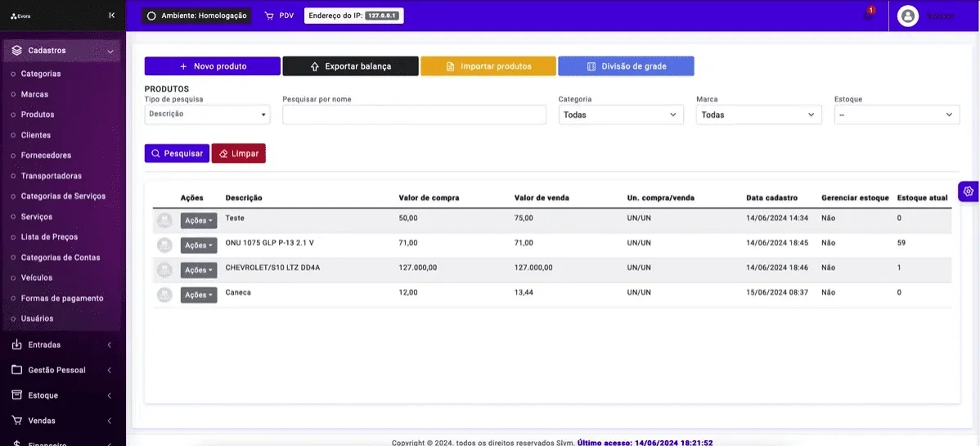The image size is (980, 446).
Task: Click the Último acesso footer text
Action: coord(645,442)
